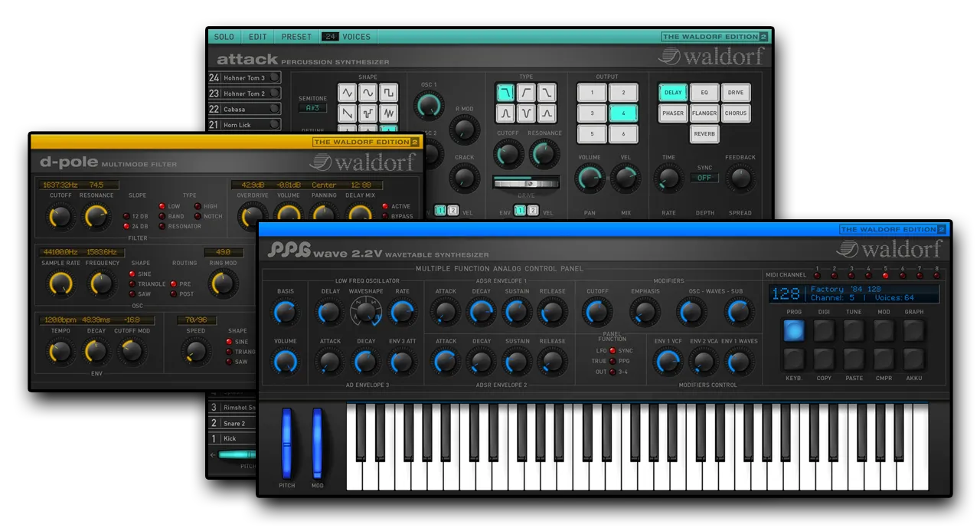Set D-Pole oscillator shape to TRIANGLE

pos(132,284)
